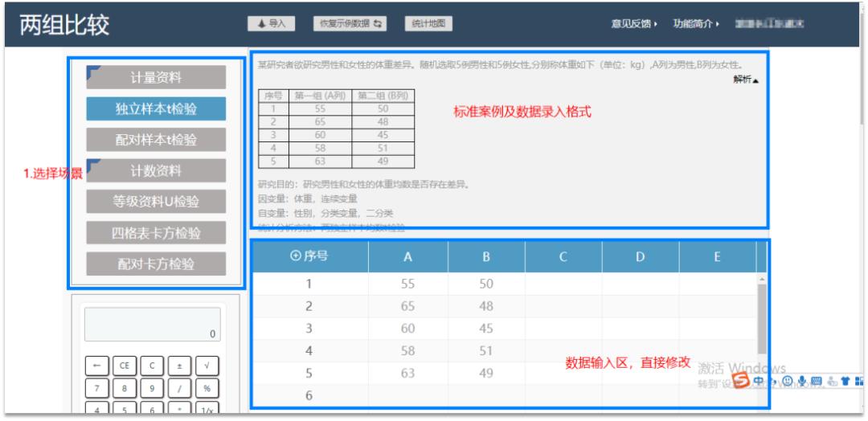The image size is (868, 421).
Task: Click the data grid vertical scrollbar
Action: (762, 319)
